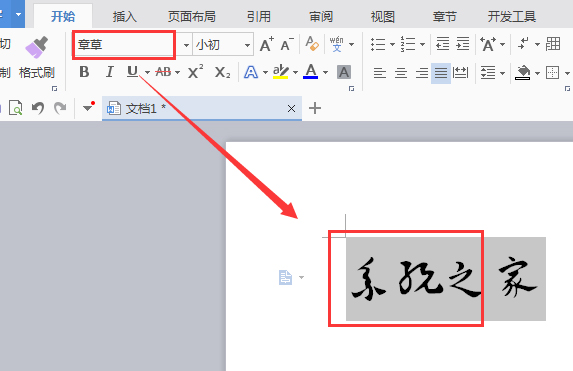
Task: Undo the last action
Action: pyautogui.click(x=38, y=108)
